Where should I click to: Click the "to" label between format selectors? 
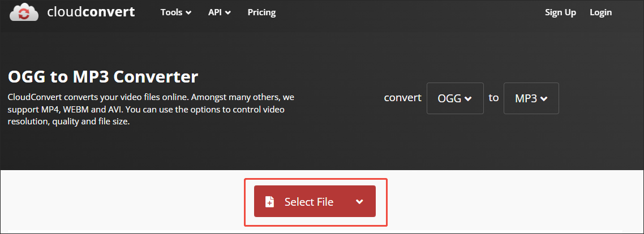pyautogui.click(x=493, y=98)
